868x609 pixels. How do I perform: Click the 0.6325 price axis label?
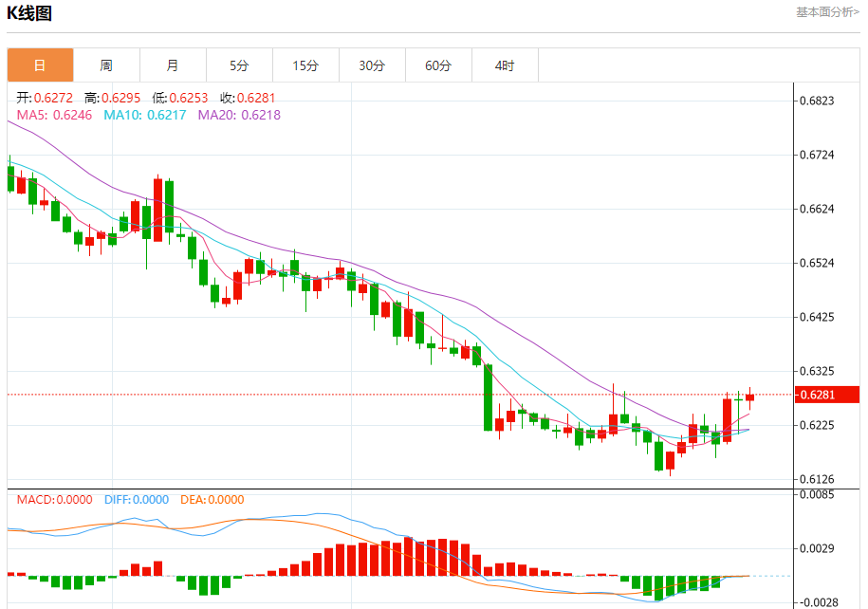pos(817,371)
